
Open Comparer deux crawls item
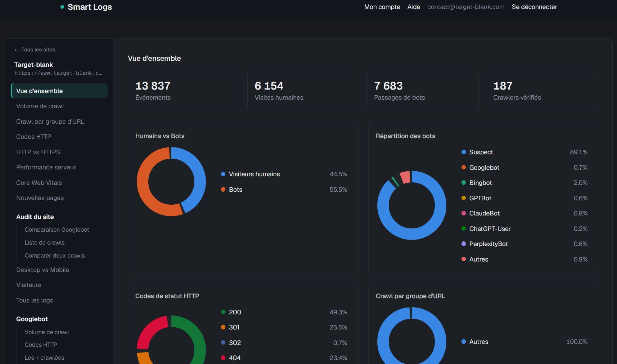click(55, 255)
